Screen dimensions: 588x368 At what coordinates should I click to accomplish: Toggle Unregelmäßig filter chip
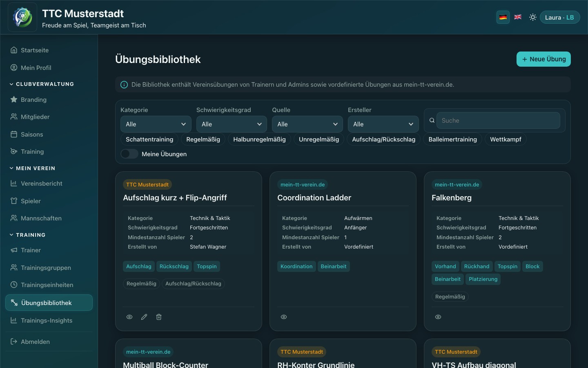[x=319, y=139]
